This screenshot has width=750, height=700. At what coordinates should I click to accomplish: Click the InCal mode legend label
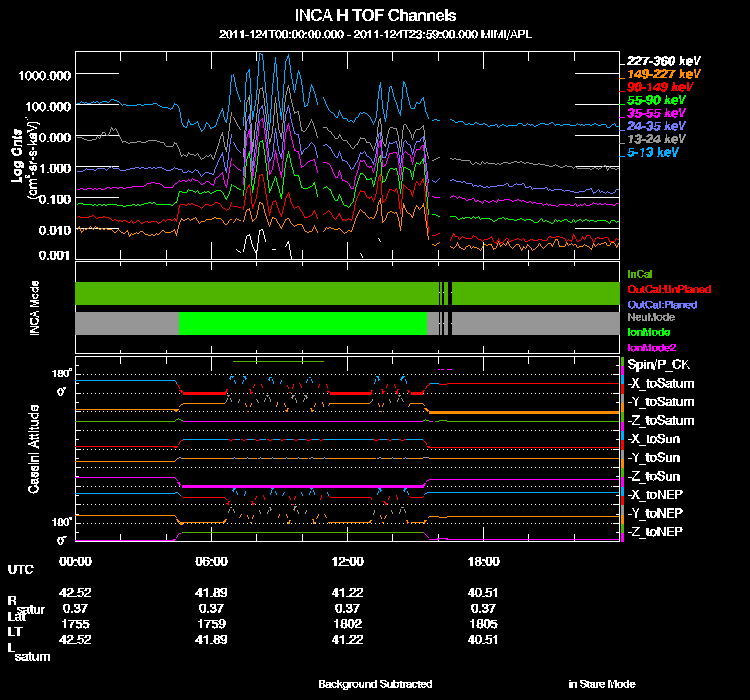pyautogui.click(x=639, y=273)
